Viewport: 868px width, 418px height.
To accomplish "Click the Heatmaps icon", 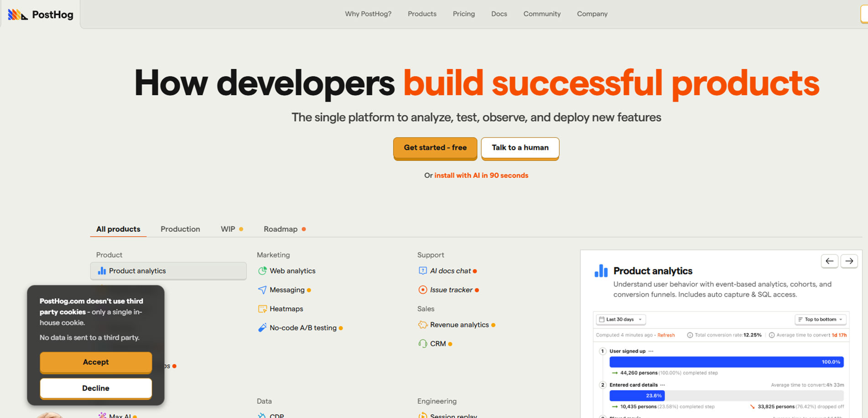I will [x=262, y=309].
